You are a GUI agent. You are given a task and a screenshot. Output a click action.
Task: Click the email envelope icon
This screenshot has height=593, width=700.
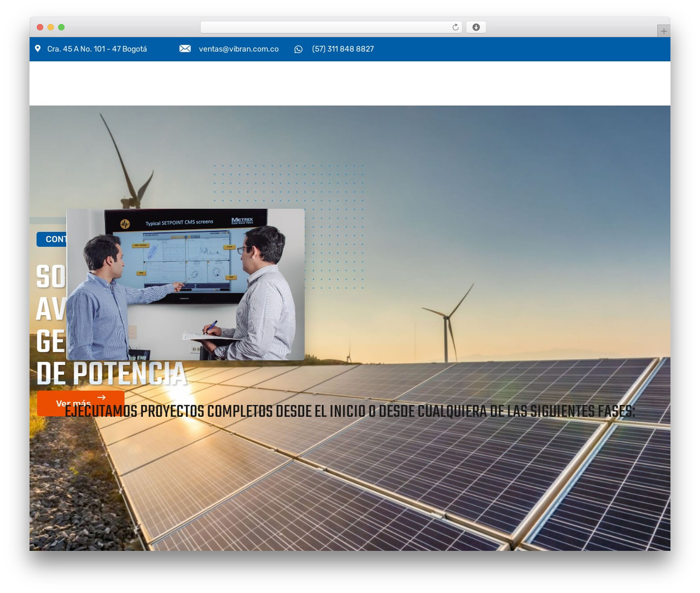pos(185,49)
